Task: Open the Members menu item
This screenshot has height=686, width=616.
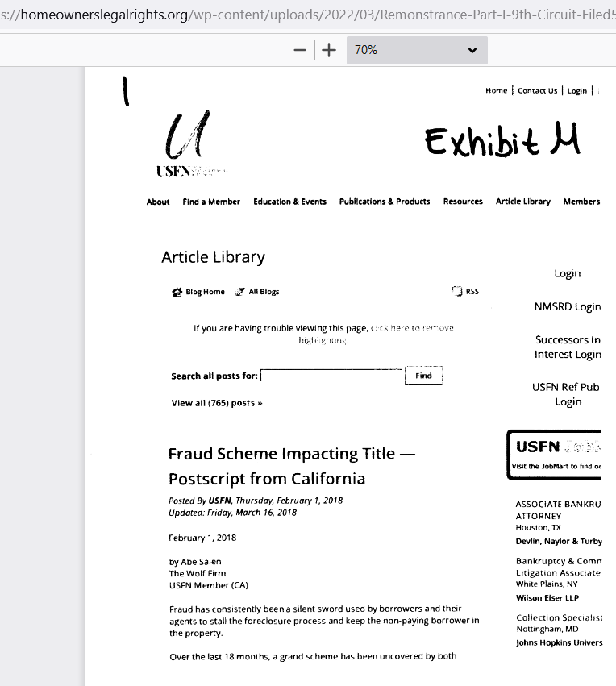Action: coord(581,202)
